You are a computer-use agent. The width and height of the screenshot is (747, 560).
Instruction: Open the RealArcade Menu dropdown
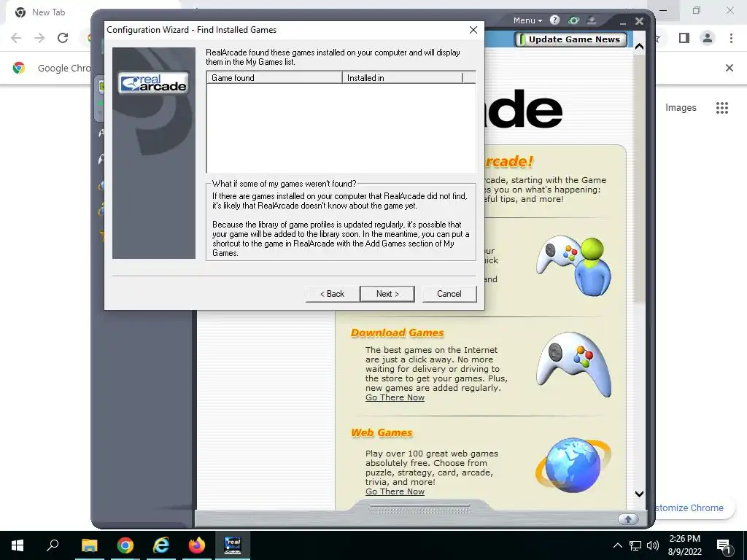point(527,20)
